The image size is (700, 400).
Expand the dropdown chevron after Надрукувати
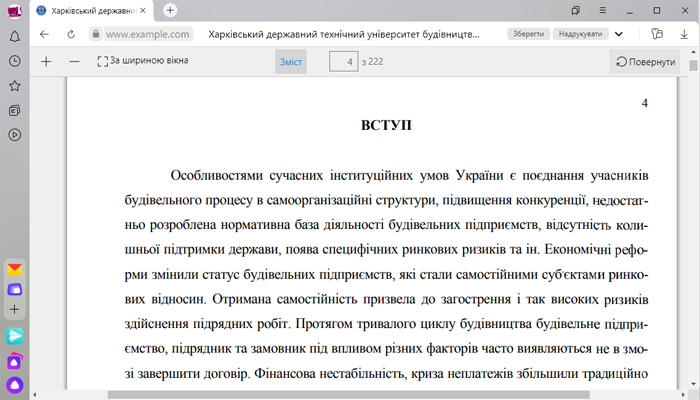click(x=619, y=34)
